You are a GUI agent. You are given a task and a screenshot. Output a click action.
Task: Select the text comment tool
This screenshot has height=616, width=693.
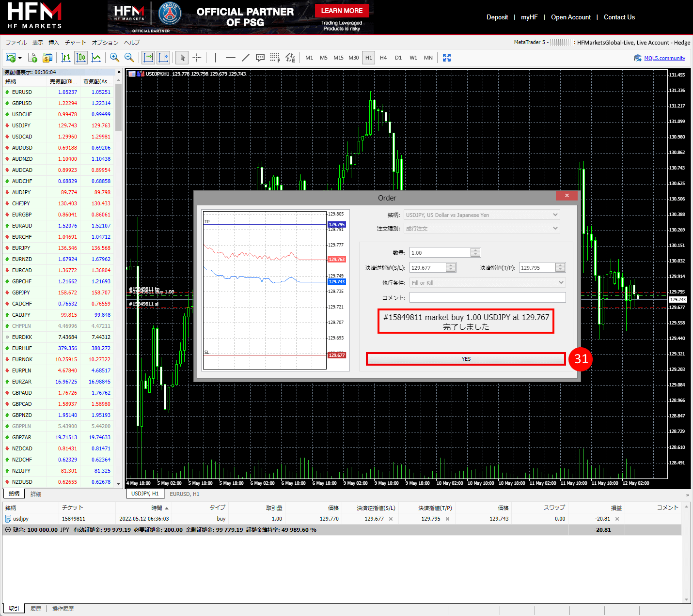(x=260, y=58)
